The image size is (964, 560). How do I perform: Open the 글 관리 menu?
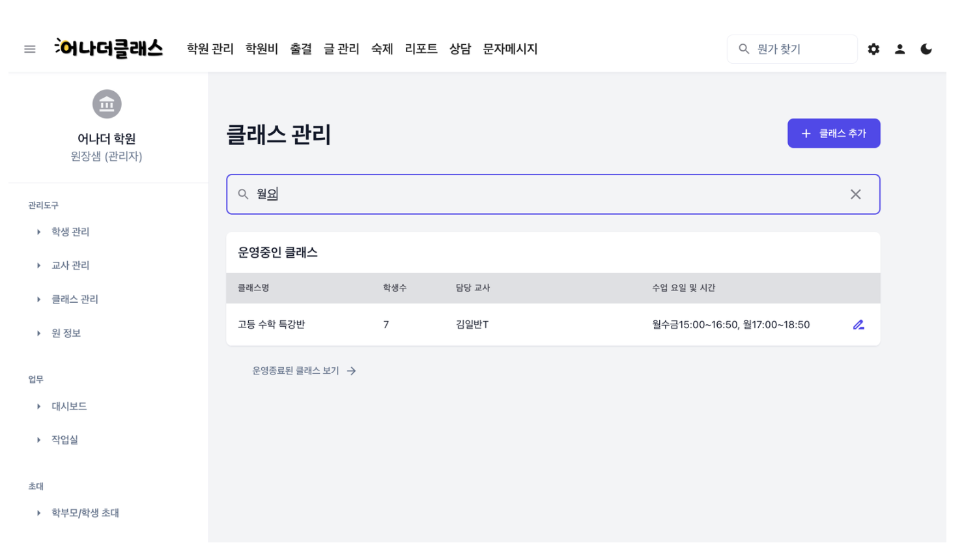click(x=341, y=49)
